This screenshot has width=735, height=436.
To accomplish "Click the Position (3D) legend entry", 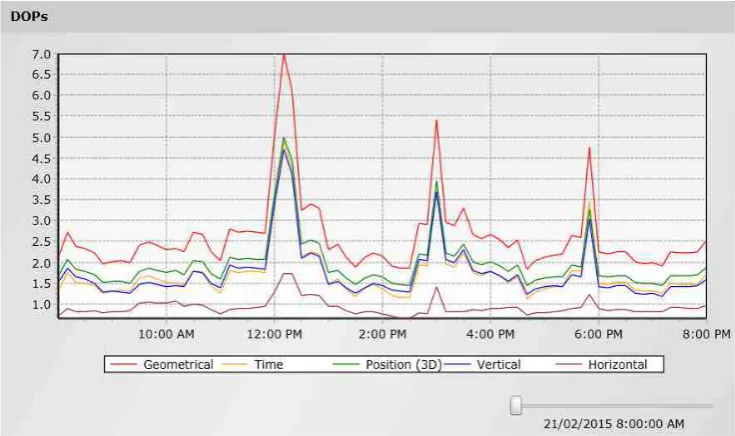I will (387, 365).
